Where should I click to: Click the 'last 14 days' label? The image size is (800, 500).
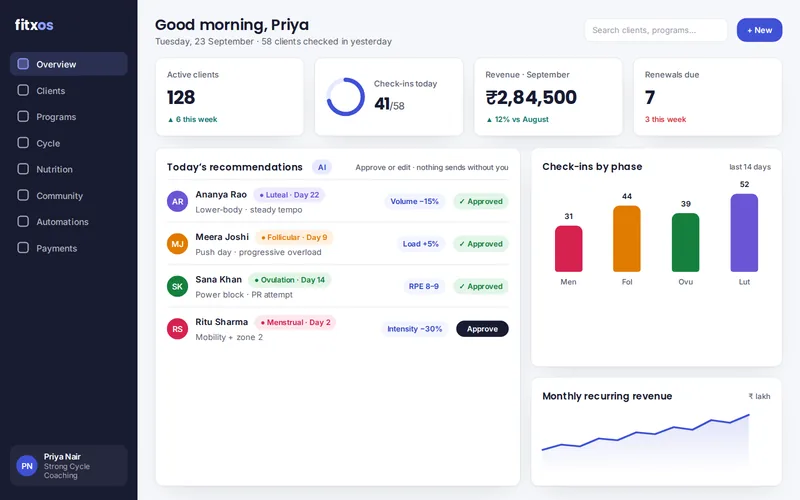750,167
